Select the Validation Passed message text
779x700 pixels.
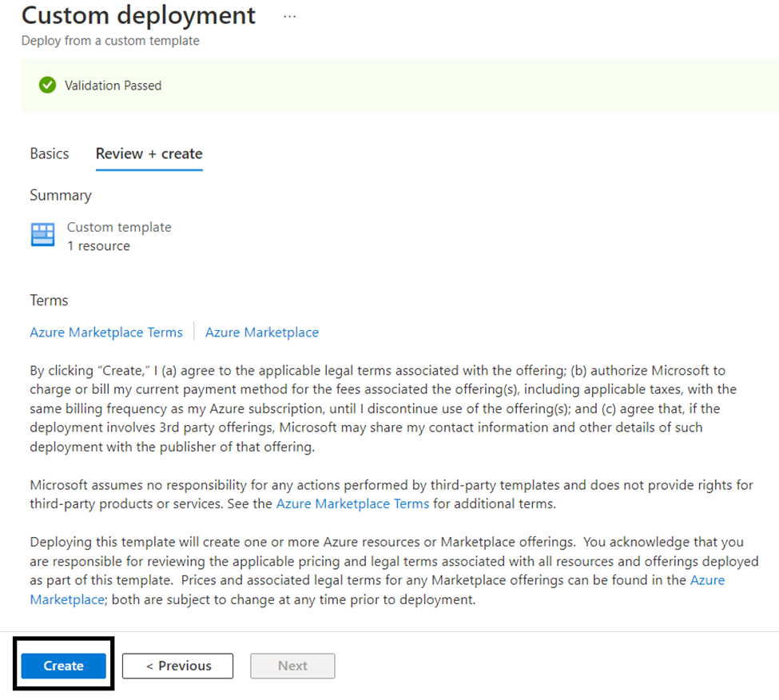(x=113, y=86)
